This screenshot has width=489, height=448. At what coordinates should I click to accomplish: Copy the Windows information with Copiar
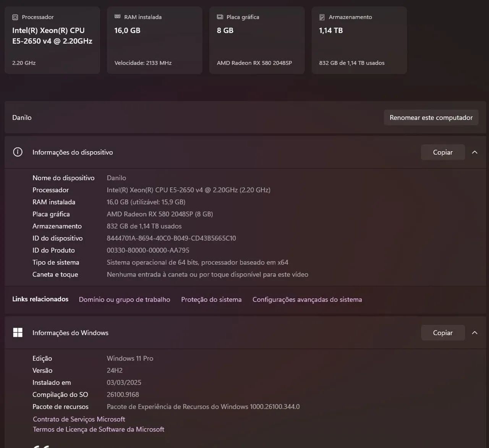point(443,333)
